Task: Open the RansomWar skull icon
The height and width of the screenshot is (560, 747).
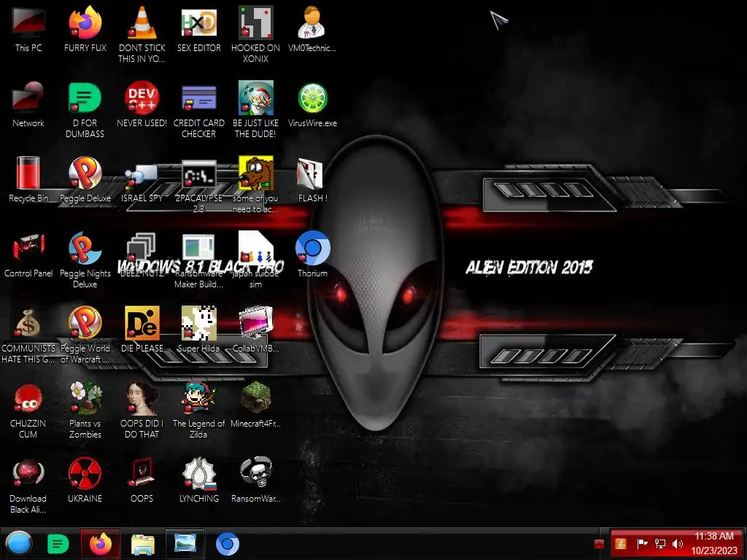Action: 256,480
